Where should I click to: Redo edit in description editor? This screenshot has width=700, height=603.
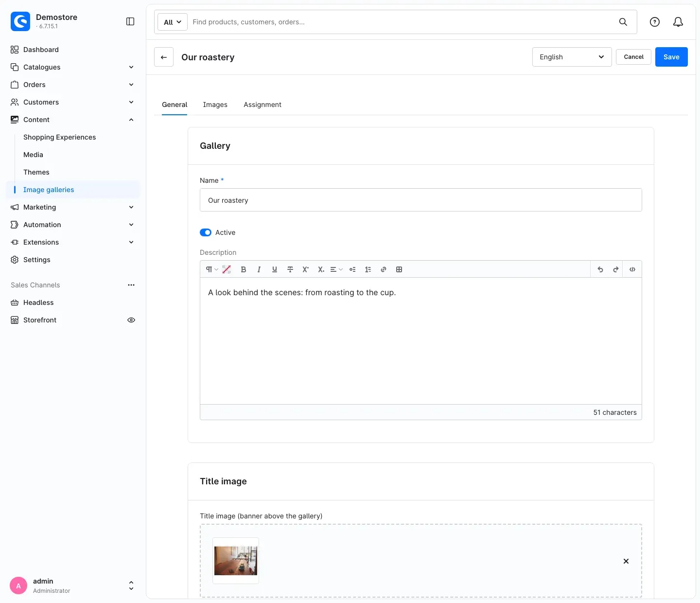click(616, 269)
